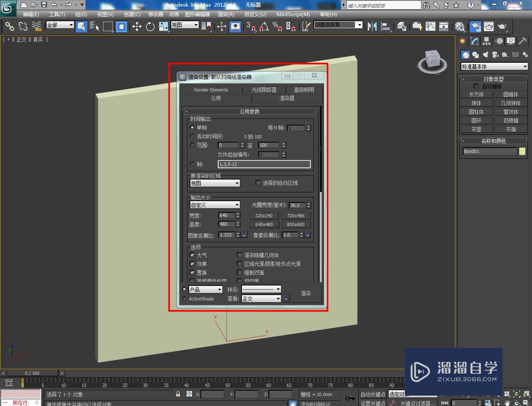The height and width of the screenshot is (406, 532).
Task: Open the Curve Editor icon
Action: [x=431, y=27]
